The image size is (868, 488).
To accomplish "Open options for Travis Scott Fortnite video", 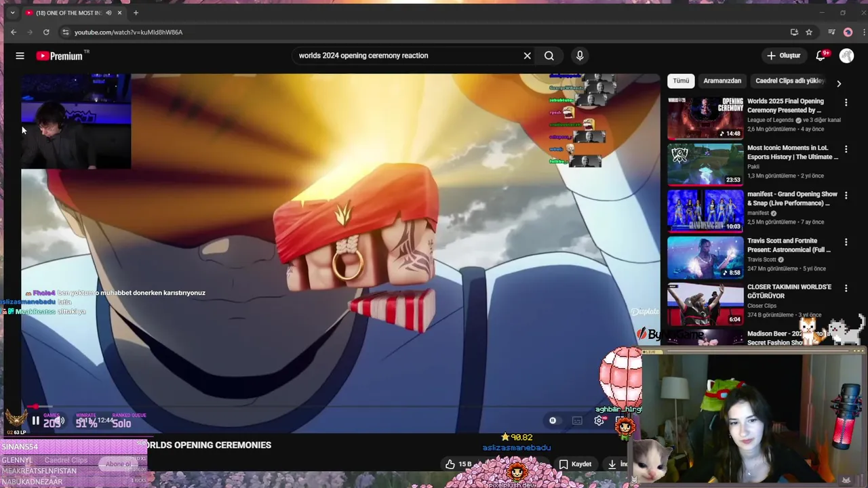I will (846, 242).
